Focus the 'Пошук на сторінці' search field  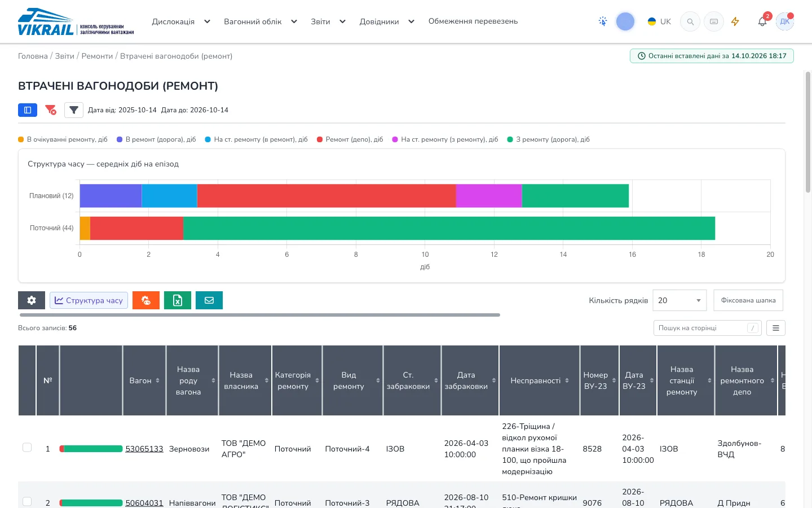tap(707, 328)
